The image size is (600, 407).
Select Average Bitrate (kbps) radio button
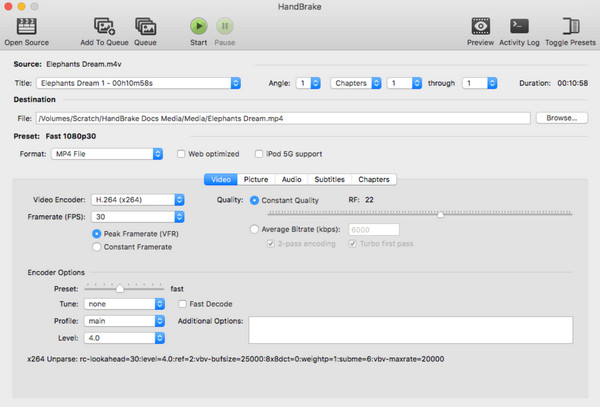click(x=254, y=229)
